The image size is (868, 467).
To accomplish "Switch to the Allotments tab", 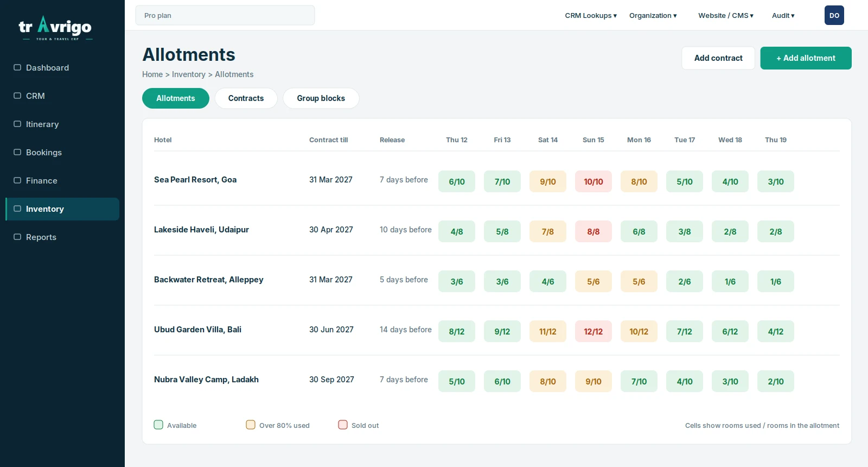I will [x=176, y=98].
